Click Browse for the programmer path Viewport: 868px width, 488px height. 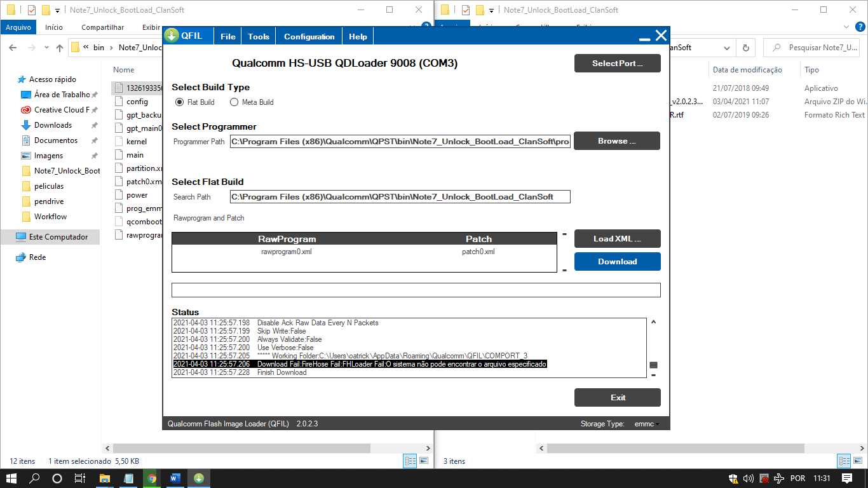[617, 141]
